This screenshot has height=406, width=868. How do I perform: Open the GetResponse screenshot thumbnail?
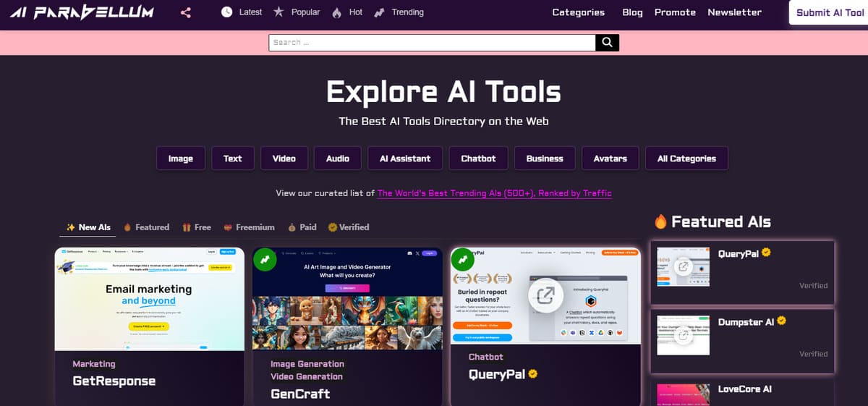point(150,298)
